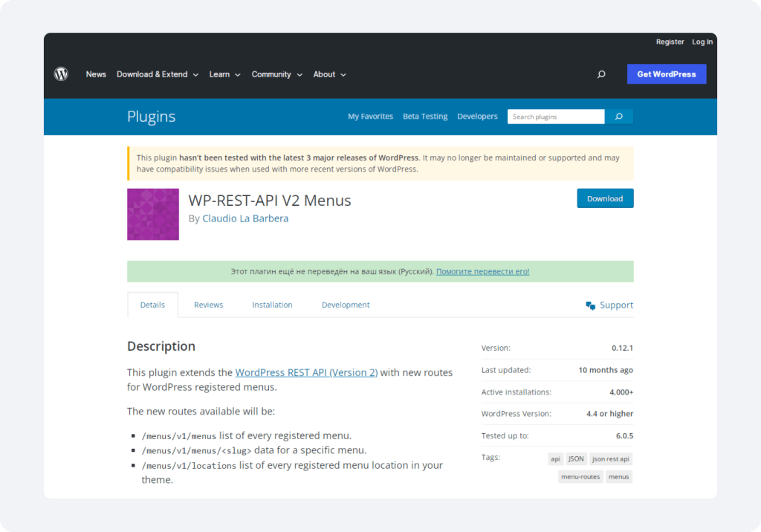Expand the About dropdown menu
The image size is (761, 532).
(329, 74)
